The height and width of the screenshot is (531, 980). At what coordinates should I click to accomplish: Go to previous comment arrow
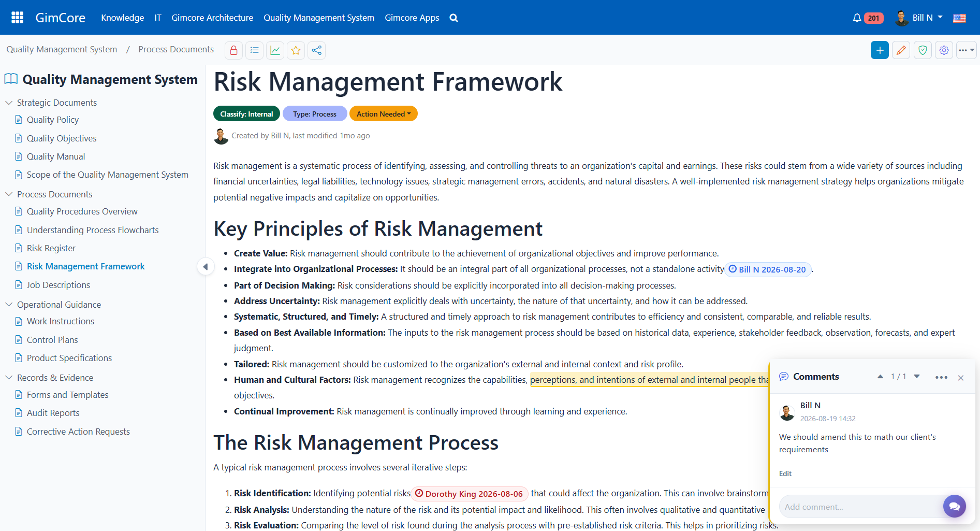tap(880, 377)
